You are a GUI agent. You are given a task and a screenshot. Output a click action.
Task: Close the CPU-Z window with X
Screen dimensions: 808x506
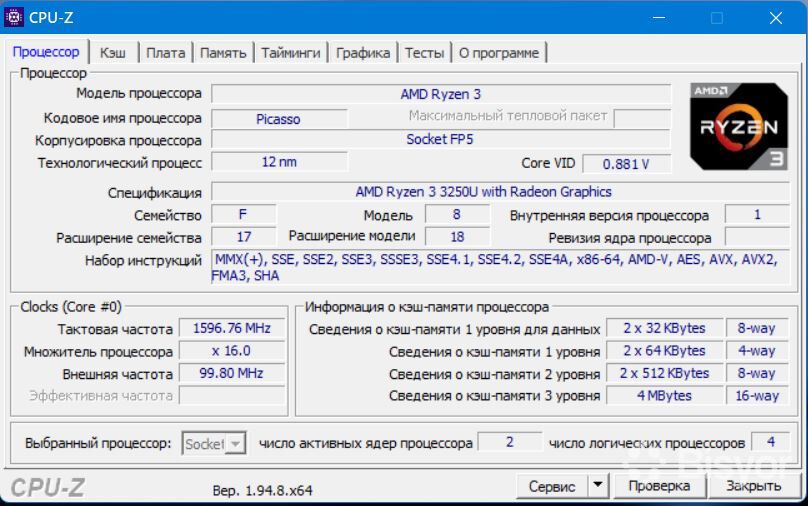tap(776, 18)
